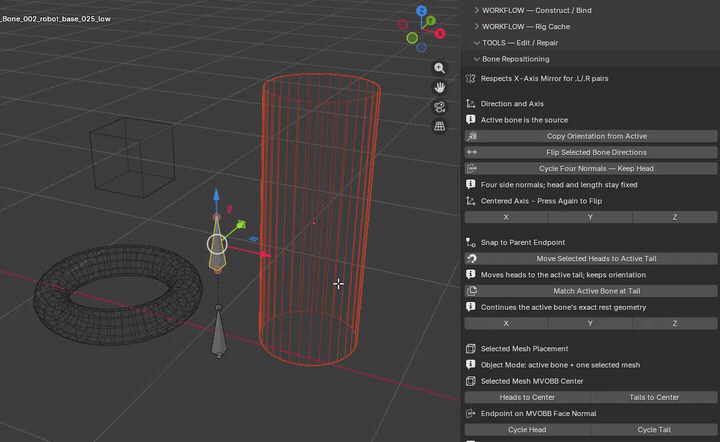Click Cycle Head button
720x442 pixels.
(x=527, y=430)
